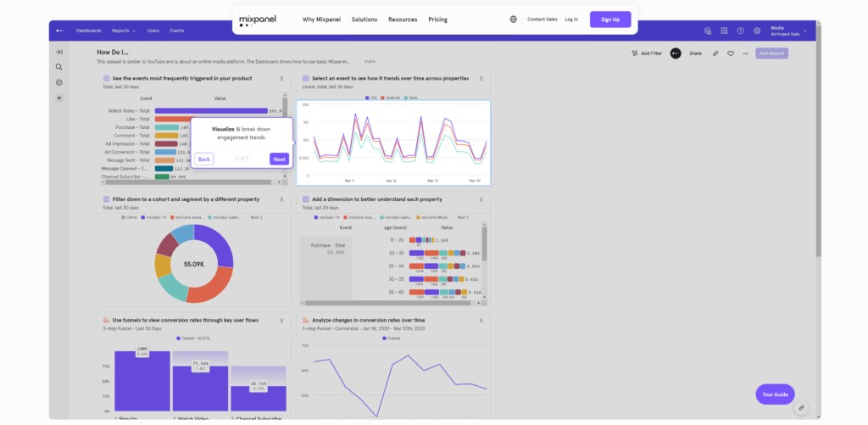Favorite the dashboard with heart icon

coord(731,53)
